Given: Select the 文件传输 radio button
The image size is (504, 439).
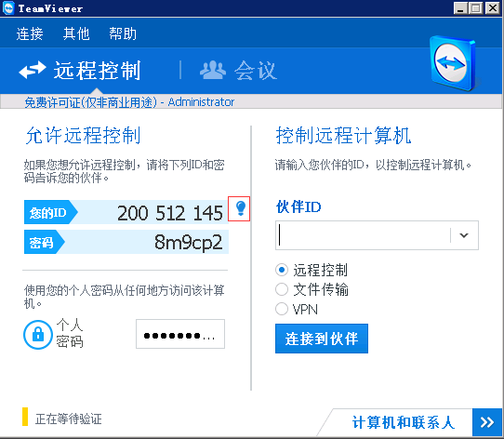Looking at the screenshot, I should pyautogui.click(x=282, y=289).
